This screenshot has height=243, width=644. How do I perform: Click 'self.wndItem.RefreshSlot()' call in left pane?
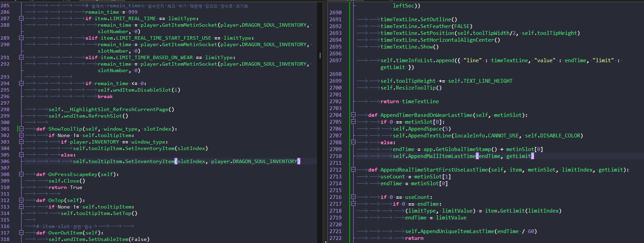(88, 116)
